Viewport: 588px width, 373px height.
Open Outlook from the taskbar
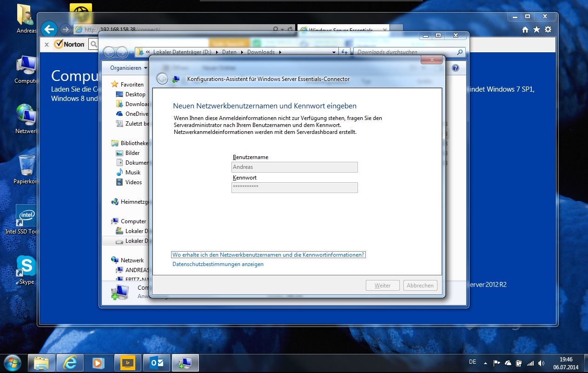pyautogui.click(x=156, y=362)
